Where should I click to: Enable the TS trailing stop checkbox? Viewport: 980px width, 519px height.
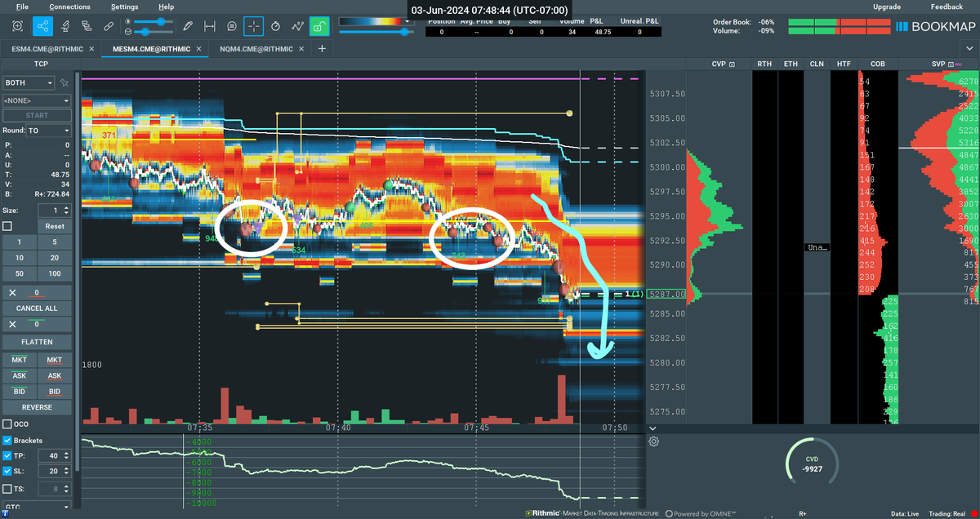(x=7, y=489)
